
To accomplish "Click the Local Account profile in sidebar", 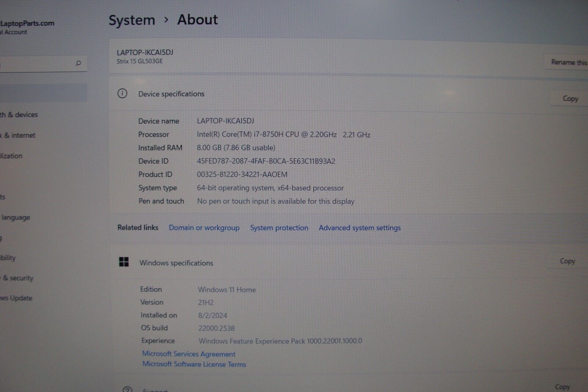I will pyautogui.click(x=28, y=27).
